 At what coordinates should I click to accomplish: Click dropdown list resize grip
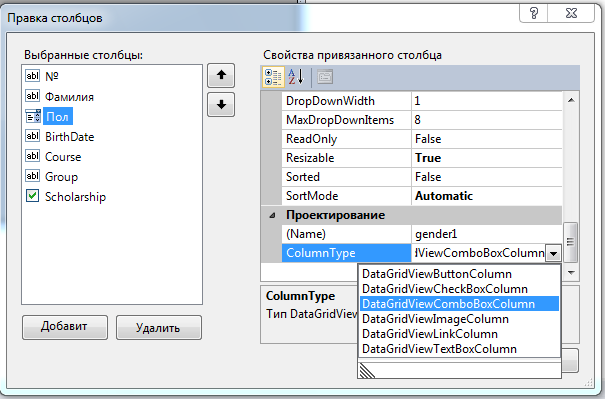tap(367, 371)
